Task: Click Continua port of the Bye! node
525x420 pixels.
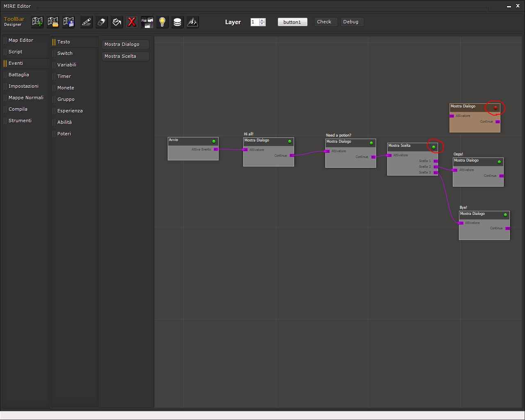Action: [507, 228]
